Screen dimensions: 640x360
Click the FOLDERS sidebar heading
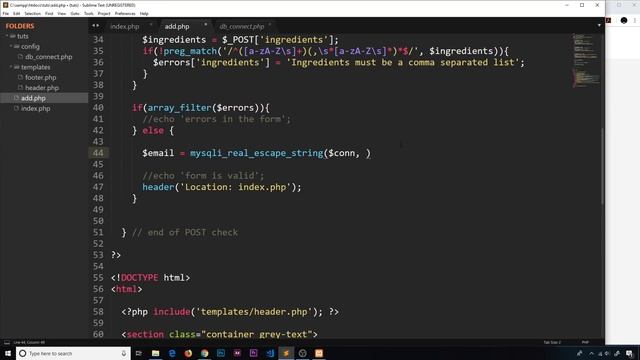tap(20, 26)
